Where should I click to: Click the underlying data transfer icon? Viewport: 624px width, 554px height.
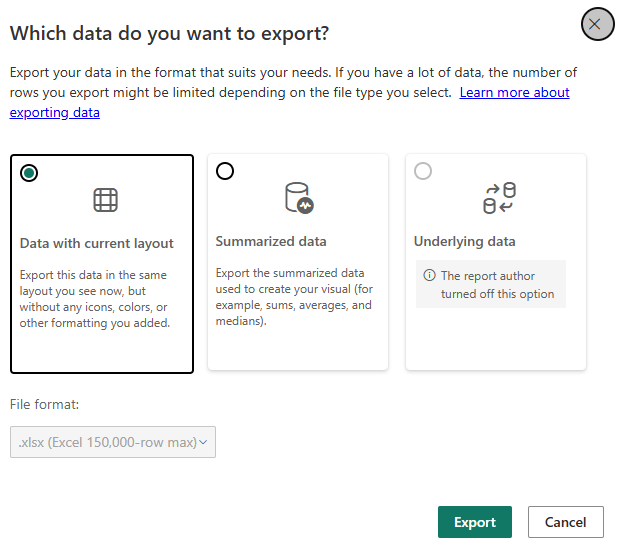point(499,198)
